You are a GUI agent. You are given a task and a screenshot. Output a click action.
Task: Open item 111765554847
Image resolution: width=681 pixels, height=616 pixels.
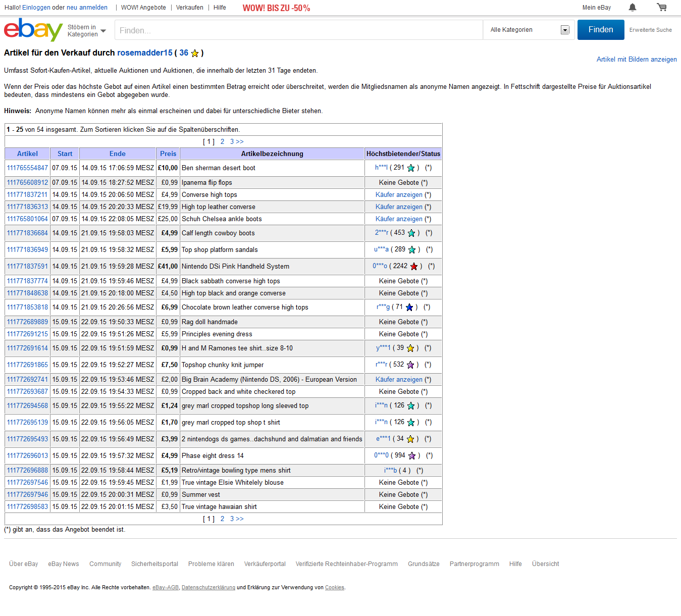pos(27,168)
